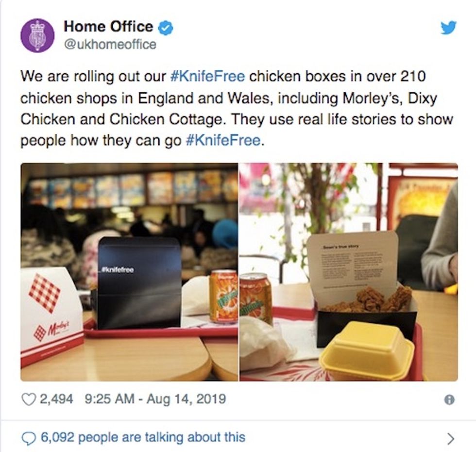Open the Home Office profile avatar
This screenshot has height=452, width=476.
tap(37, 35)
